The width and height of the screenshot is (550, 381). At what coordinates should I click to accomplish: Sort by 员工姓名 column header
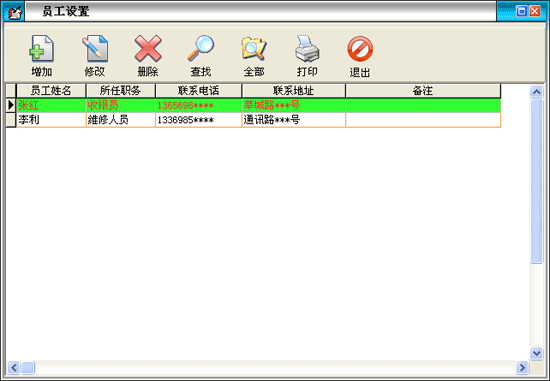[51, 91]
